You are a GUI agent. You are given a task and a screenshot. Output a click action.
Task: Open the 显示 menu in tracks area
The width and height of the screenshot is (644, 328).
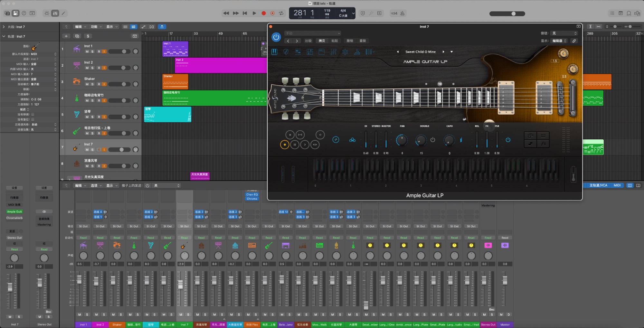[111, 27]
